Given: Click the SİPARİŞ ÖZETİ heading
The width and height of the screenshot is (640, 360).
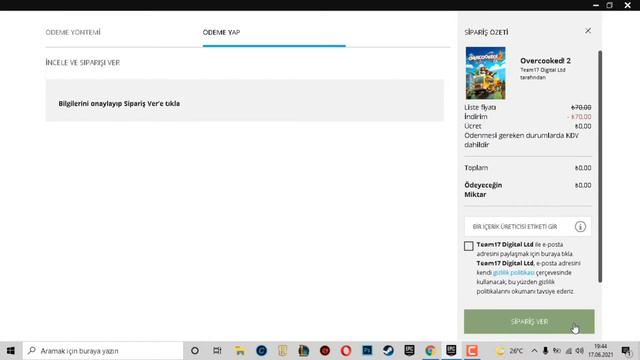Looking at the screenshot, I should pos(486,32).
